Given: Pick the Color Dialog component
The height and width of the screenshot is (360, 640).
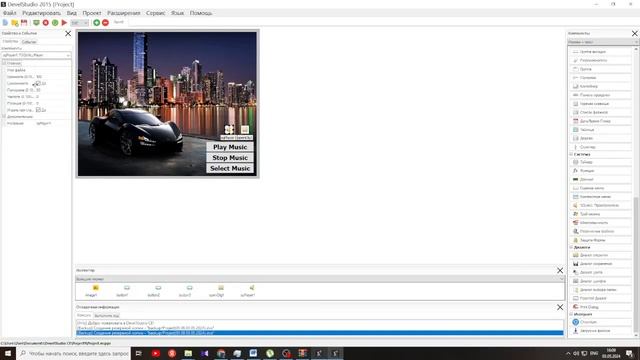Looking at the screenshot, I should (x=601, y=272).
